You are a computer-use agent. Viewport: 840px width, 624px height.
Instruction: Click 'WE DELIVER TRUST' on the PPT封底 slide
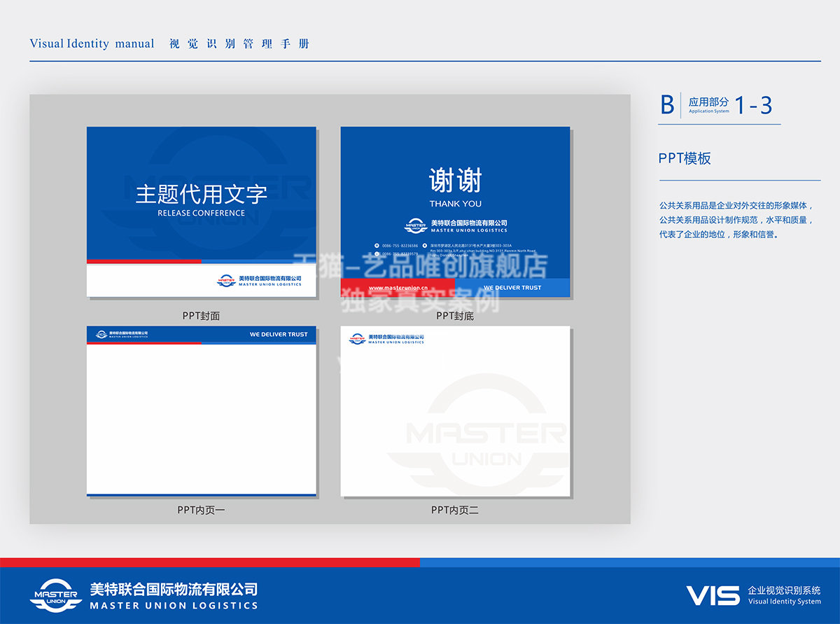(x=512, y=288)
